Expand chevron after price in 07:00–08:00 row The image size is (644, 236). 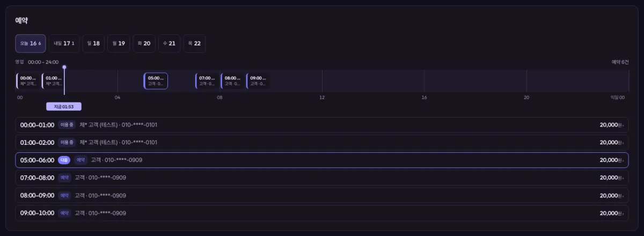tap(624, 178)
